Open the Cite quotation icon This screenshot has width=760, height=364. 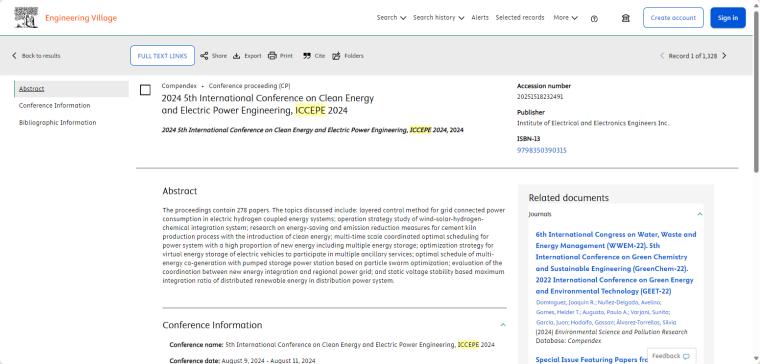click(x=307, y=56)
